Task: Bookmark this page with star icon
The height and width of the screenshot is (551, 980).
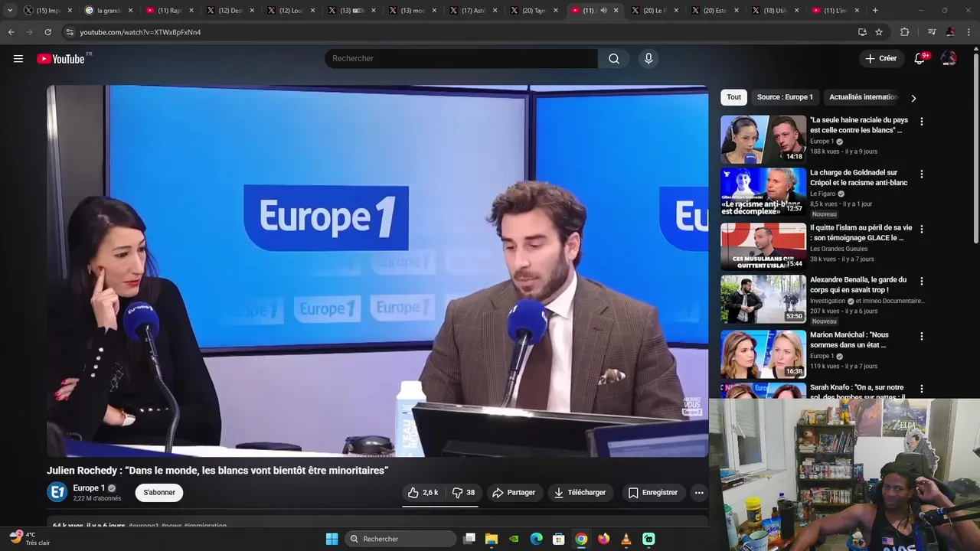Action: click(879, 32)
